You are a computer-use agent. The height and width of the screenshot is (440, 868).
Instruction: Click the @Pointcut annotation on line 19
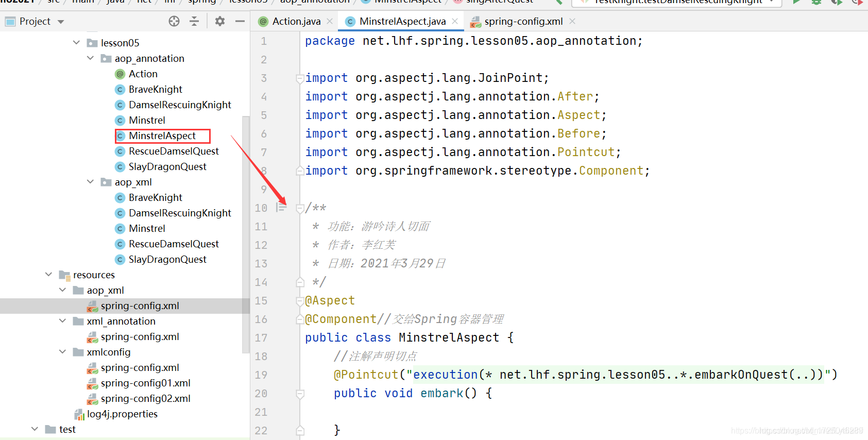(x=366, y=375)
